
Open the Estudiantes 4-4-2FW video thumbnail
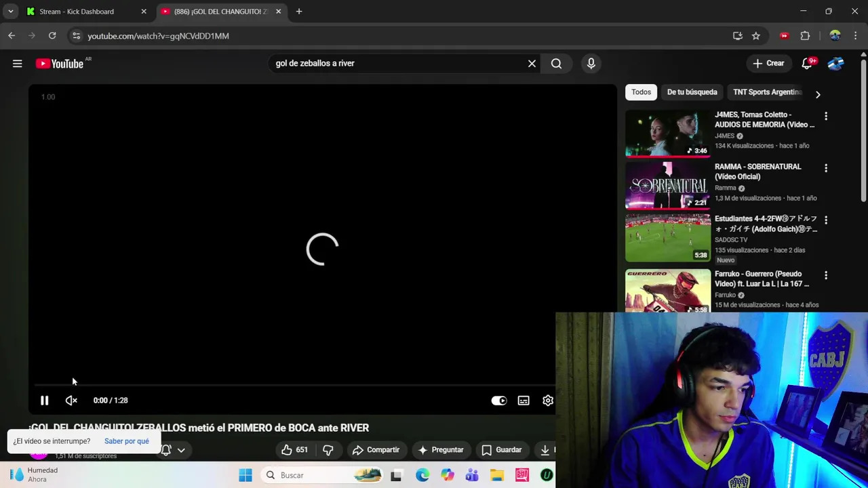[668, 238]
